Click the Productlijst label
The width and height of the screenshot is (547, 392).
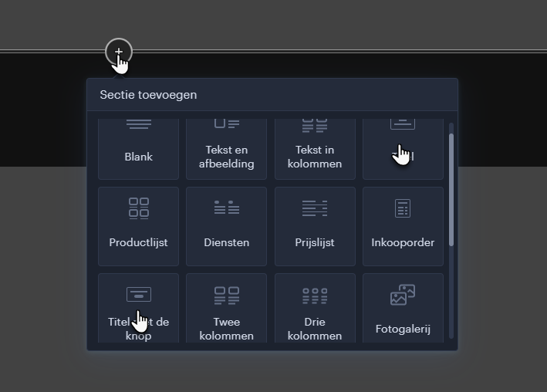pyautogui.click(x=139, y=242)
